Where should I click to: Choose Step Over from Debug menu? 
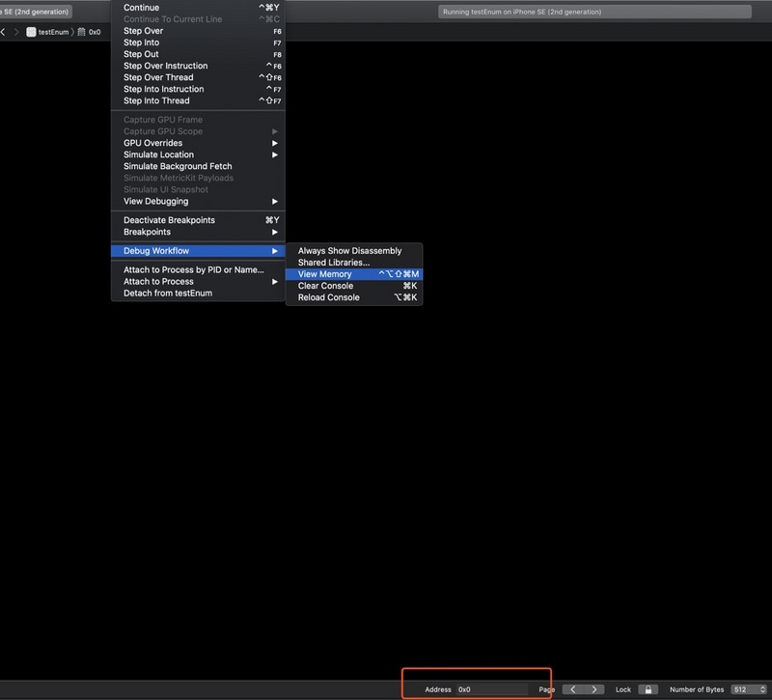click(x=143, y=31)
